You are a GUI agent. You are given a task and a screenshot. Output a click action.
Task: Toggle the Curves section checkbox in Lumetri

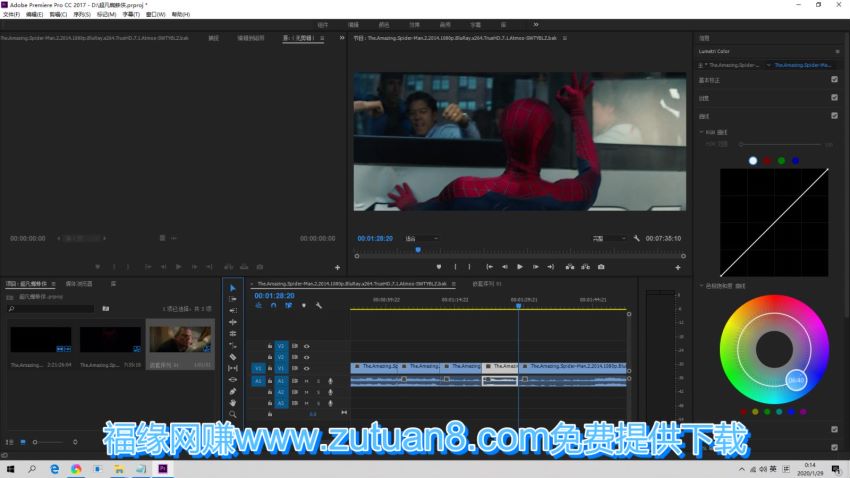[x=834, y=115]
